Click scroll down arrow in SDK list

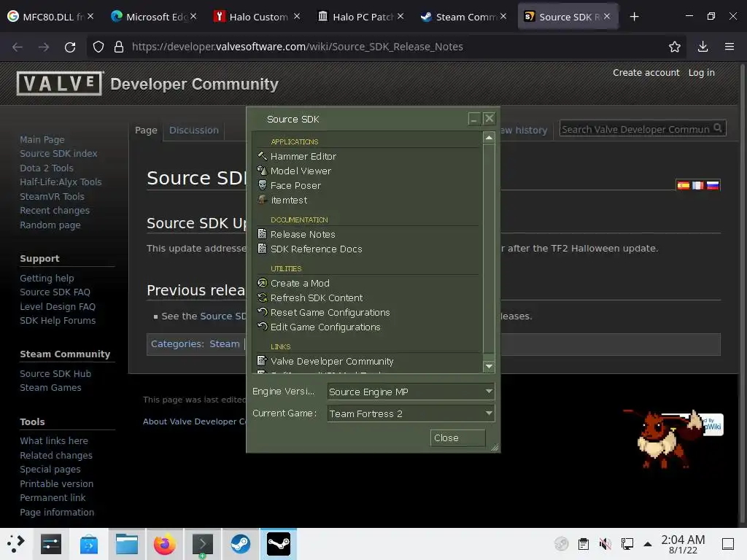click(x=488, y=367)
